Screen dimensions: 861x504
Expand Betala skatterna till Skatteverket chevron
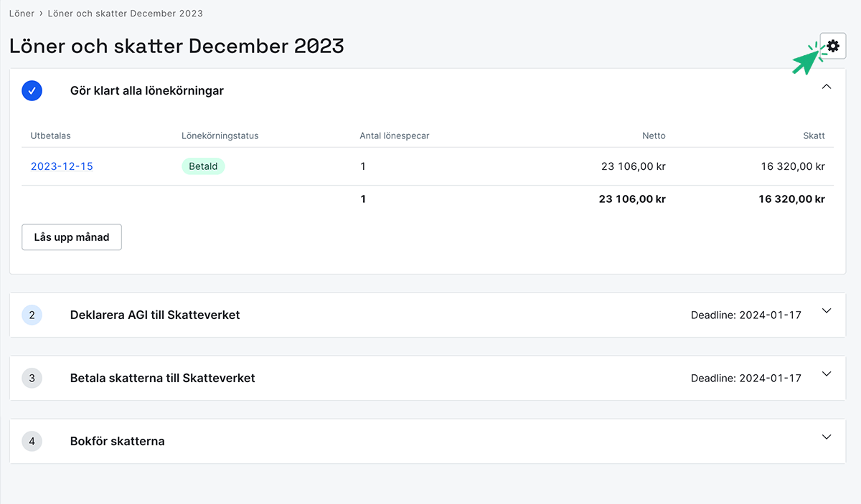click(827, 374)
